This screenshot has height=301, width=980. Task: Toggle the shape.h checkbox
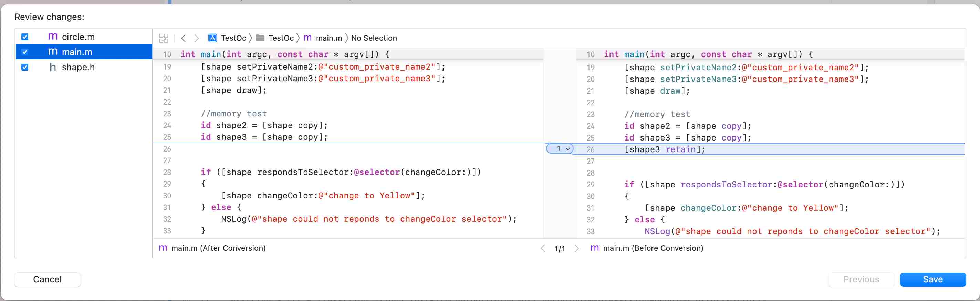tap(25, 68)
